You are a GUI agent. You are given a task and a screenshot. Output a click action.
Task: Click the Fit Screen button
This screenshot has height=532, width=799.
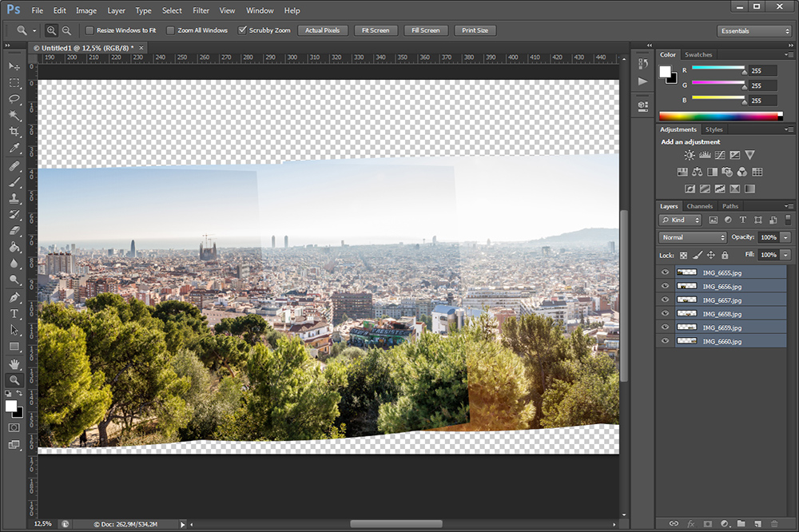click(375, 30)
